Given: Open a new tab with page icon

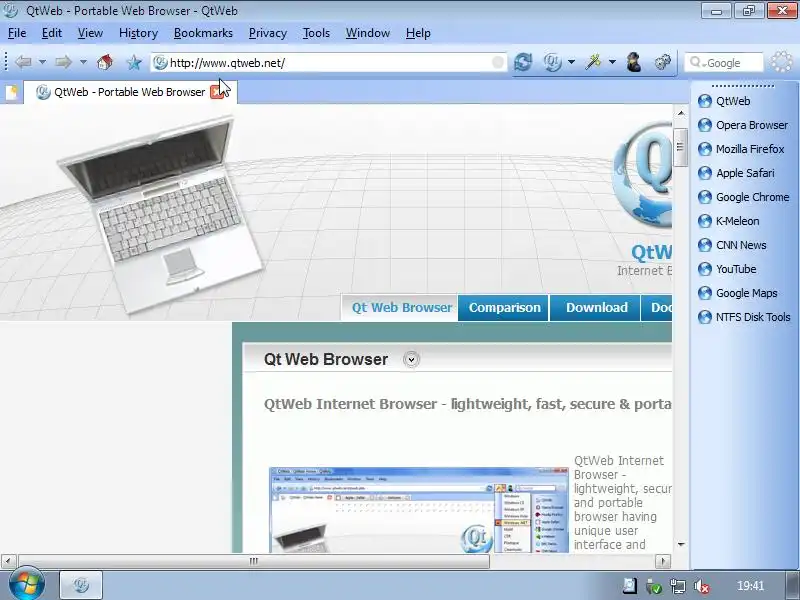Looking at the screenshot, I should click(x=11, y=92).
